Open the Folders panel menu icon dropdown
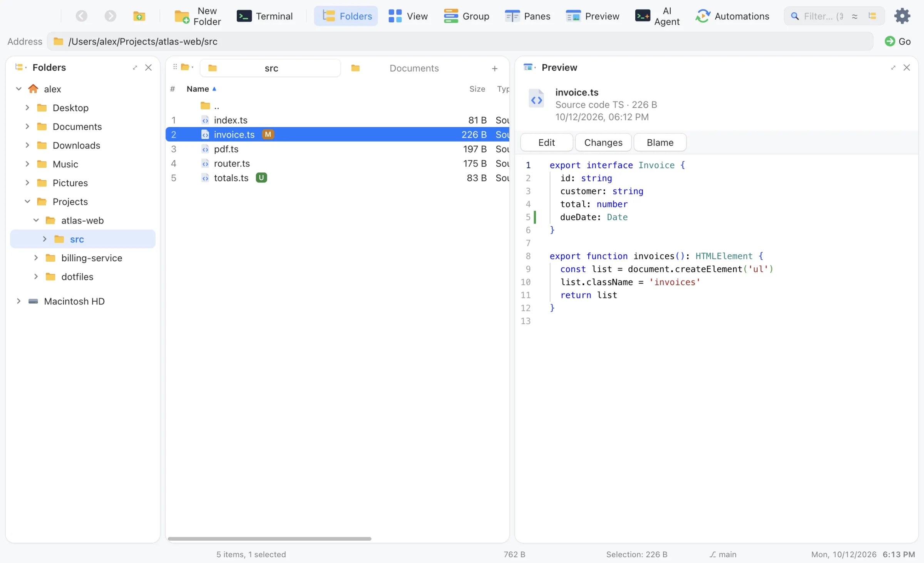Screen dimensions: 924x563 click(x=20, y=67)
